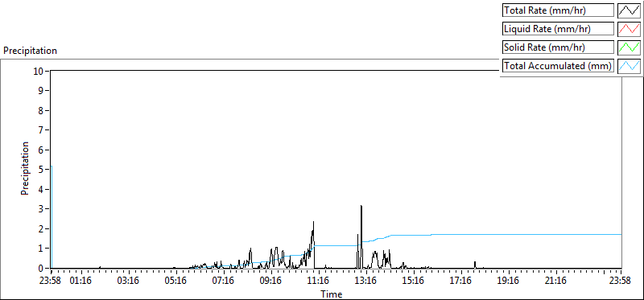Click the vertical Precipitation y-axis title
The image size is (644, 300).
click(x=25, y=169)
